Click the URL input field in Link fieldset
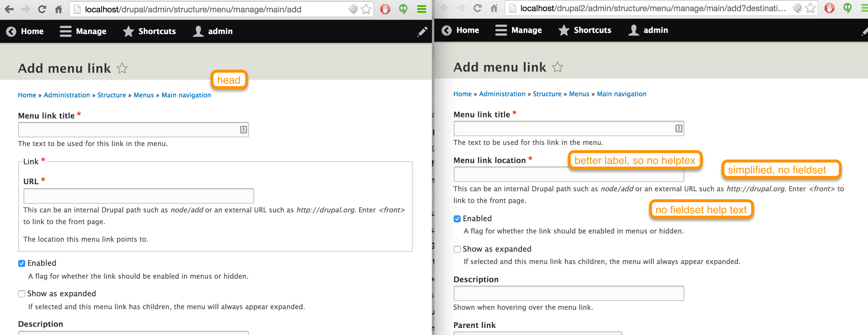This screenshot has width=868, height=335. coord(139,196)
